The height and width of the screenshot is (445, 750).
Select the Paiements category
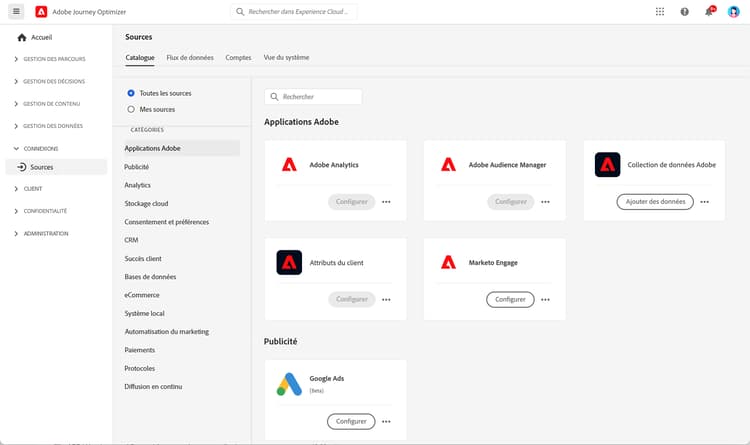click(x=140, y=350)
